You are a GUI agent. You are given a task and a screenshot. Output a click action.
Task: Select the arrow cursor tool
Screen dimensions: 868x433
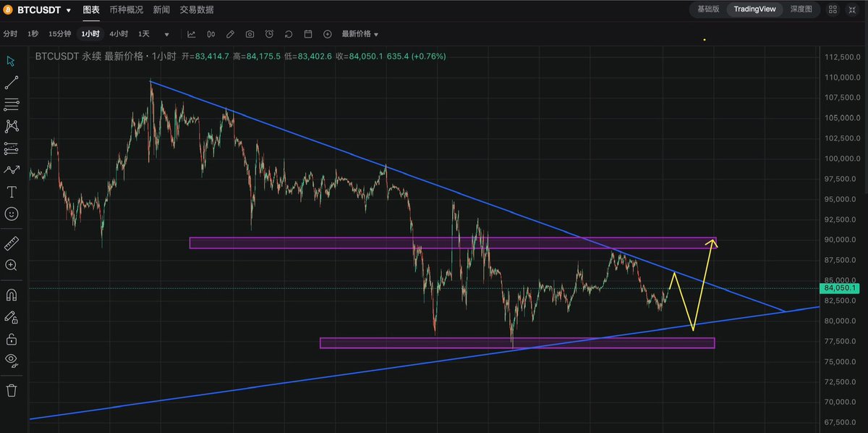click(x=11, y=60)
